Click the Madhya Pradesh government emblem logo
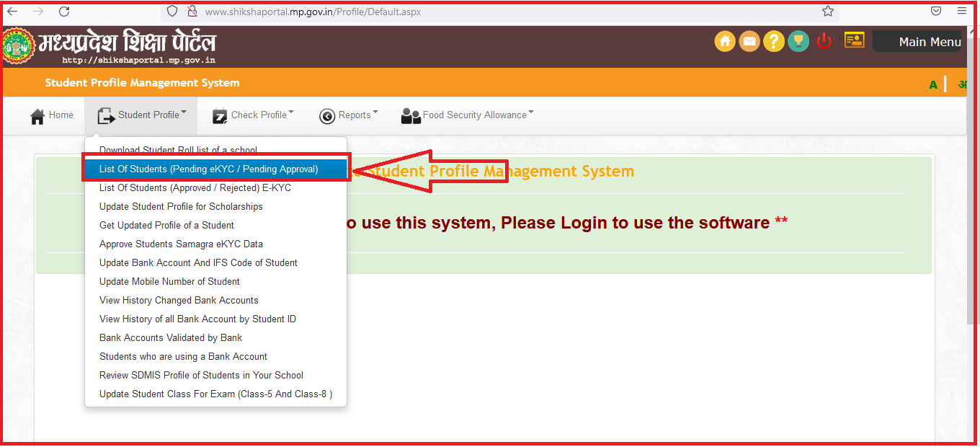 [x=16, y=46]
